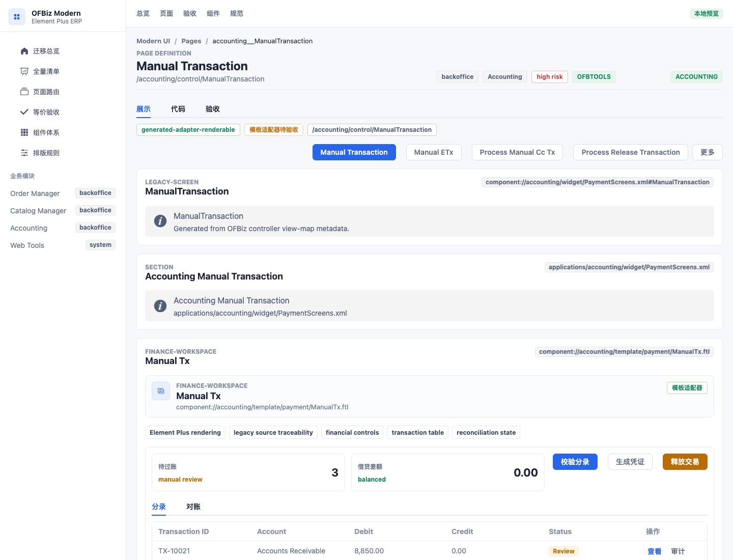Click the generated-adapter-renderable tag
Screen dimensions: 733x560
tap(188, 130)
